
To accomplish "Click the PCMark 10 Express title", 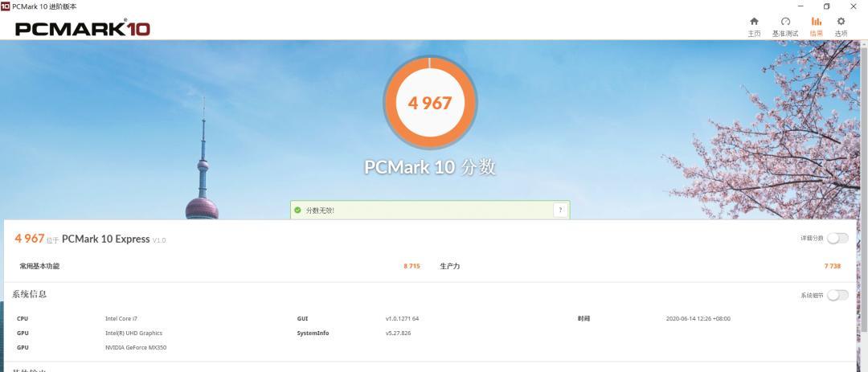I will click(106, 239).
